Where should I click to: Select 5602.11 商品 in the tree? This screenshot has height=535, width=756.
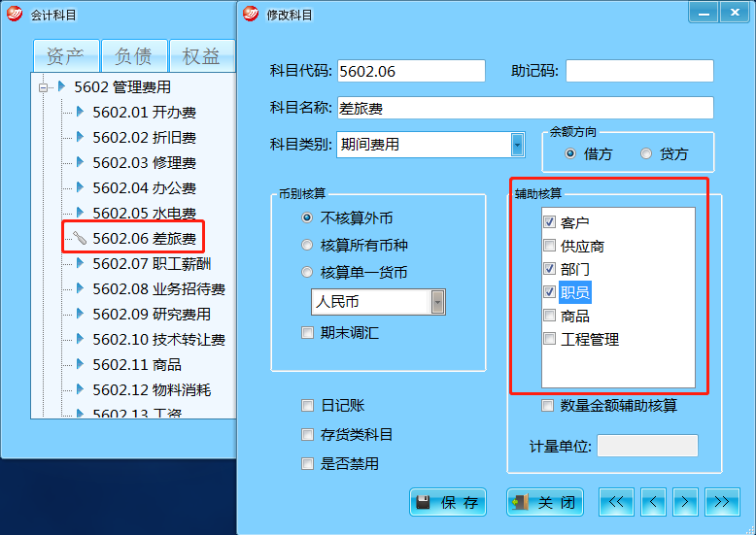(x=137, y=364)
